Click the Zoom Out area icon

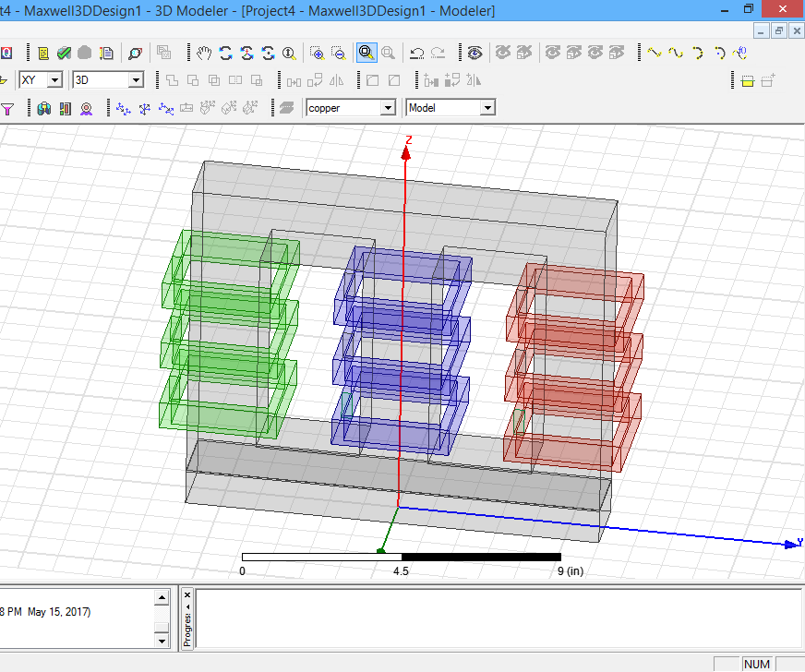[x=339, y=53]
